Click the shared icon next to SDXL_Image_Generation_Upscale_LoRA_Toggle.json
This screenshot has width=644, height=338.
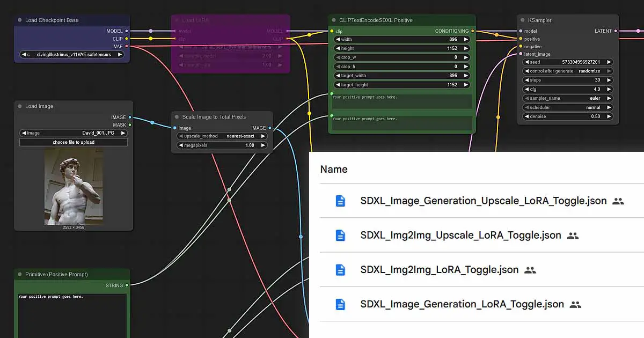618,201
